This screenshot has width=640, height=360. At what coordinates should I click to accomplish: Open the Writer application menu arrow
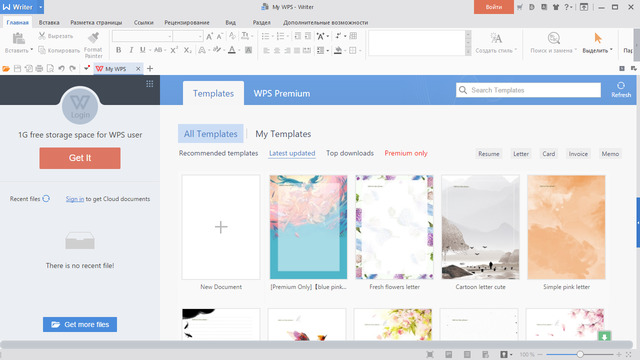pos(40,7)
